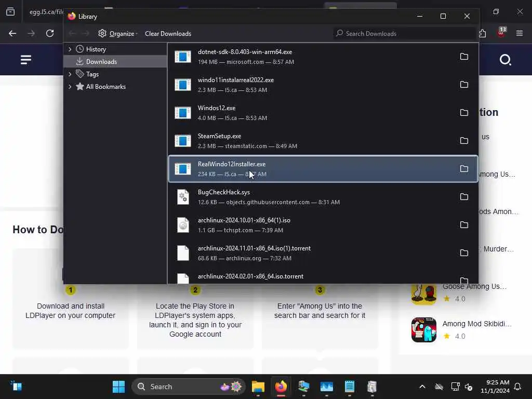Click the SteamSetup.exe file icon
The height and width of the screenshot is (399, 532).
pos(183,141)
